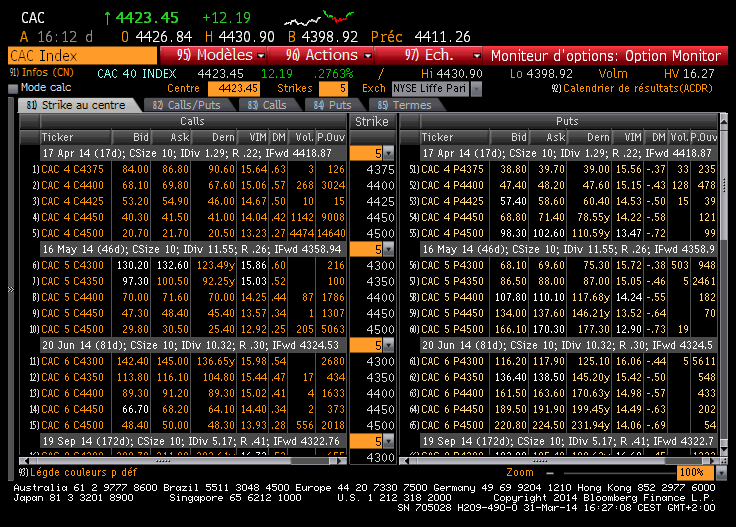This screenshot has width=736, height=527.
Task: Select put ticker CAC 4 P4500
Action: pyautogui.click(x=452, y=233)
